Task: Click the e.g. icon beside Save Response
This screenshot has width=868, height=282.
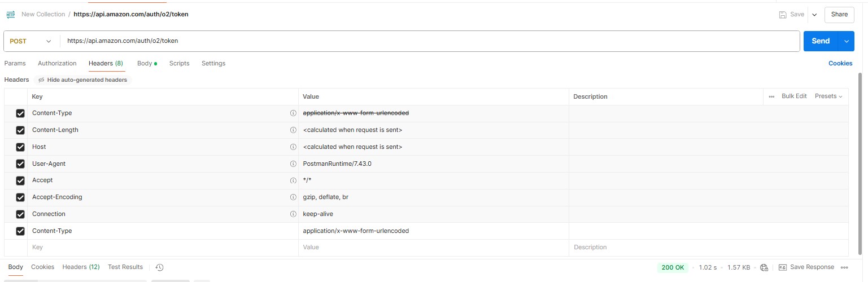Action: pos(783,267)
